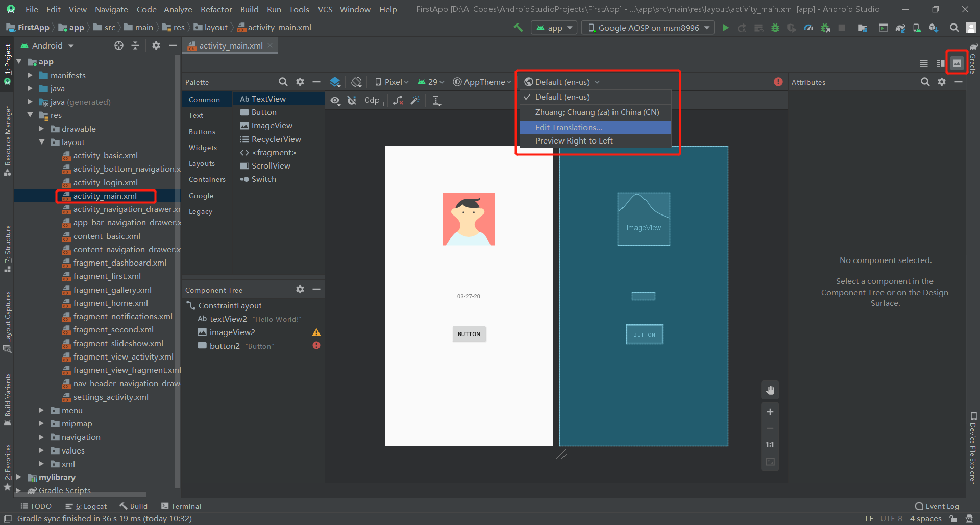Open Project Structure folder icon
The height and width of the screenshot is (525, 980).
click(863, 28)
